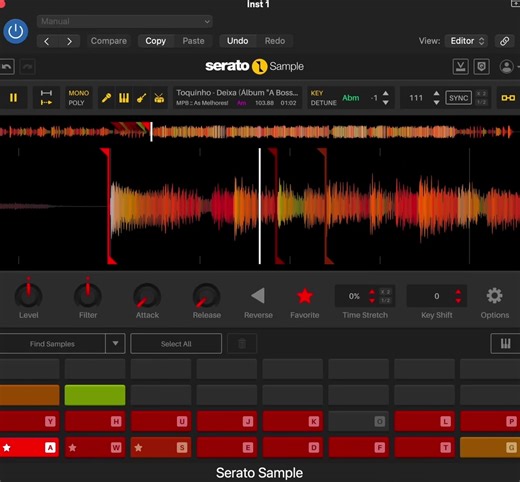
Task: Select the melody stem keyboard icon
Action: [124, 98]
